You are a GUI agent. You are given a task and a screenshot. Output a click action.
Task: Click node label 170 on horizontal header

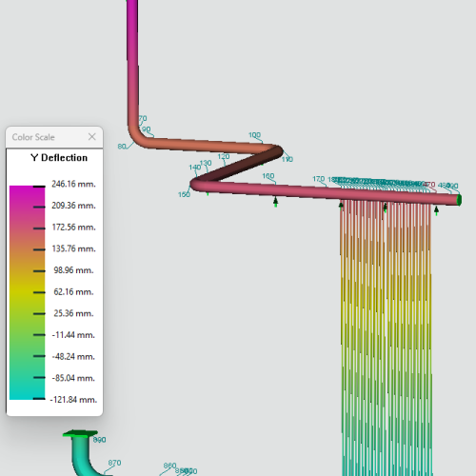318,179
